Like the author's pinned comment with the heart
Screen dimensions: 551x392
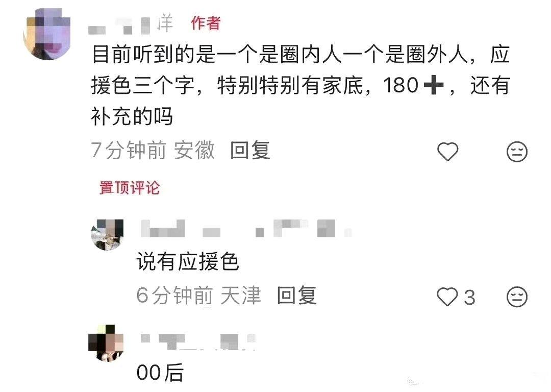point(448,152)
